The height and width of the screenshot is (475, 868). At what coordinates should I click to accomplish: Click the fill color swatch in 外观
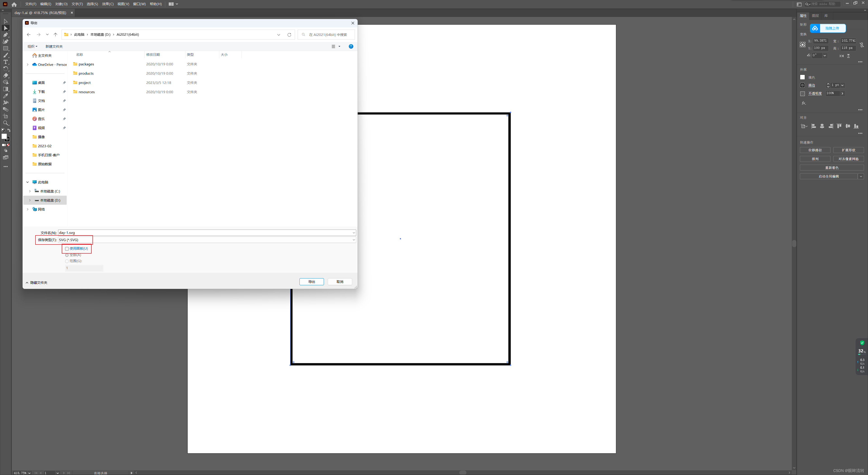point(803,78)
